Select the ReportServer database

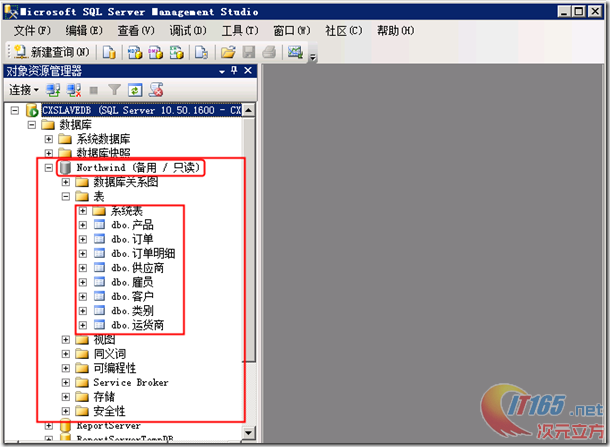109,426
